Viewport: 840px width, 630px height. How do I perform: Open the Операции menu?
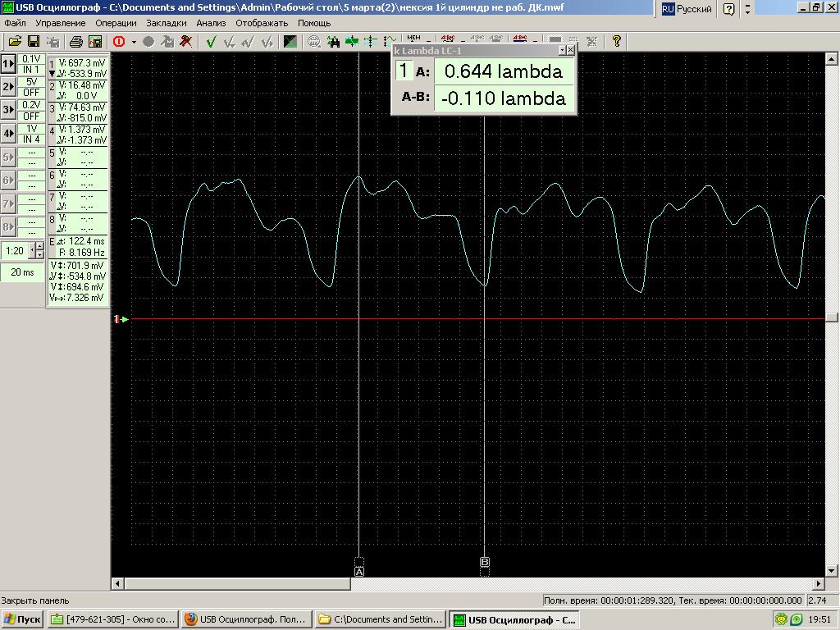click(116, 23)
